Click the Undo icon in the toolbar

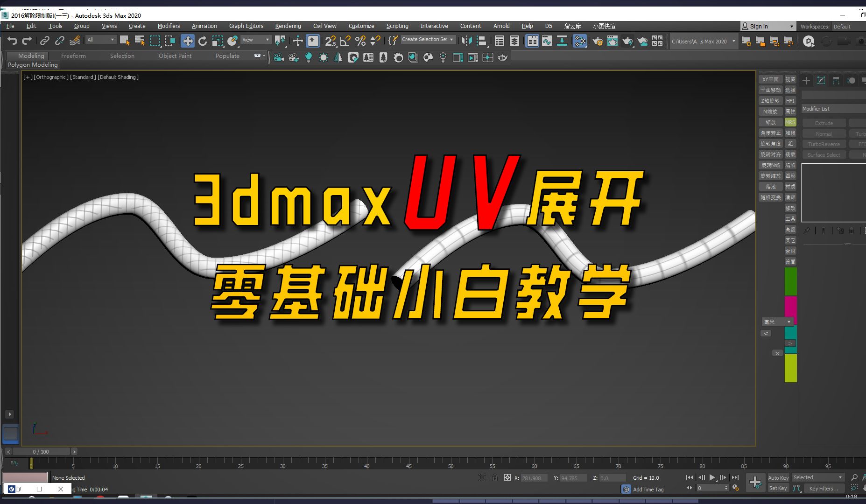coord(12,41)
